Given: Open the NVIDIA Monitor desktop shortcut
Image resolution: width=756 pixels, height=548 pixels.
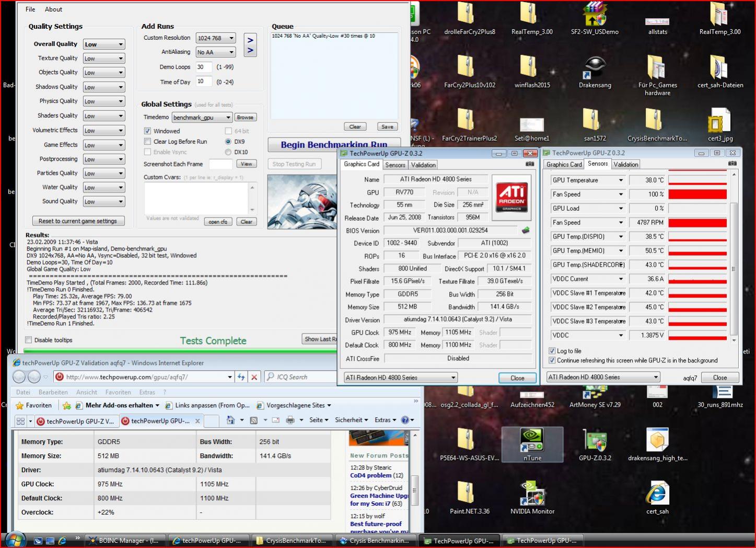Looking at the screenshot, I should point(532,497).
